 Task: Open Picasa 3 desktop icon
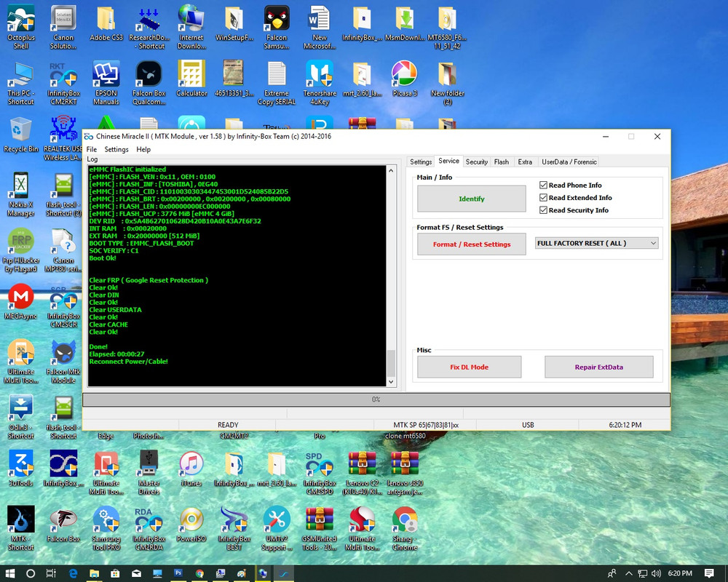pos(404,79)
